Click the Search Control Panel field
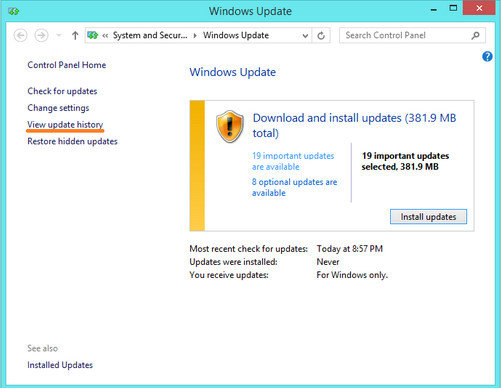The height and width of the screenshot is (388, 501). tap(412, 35)
